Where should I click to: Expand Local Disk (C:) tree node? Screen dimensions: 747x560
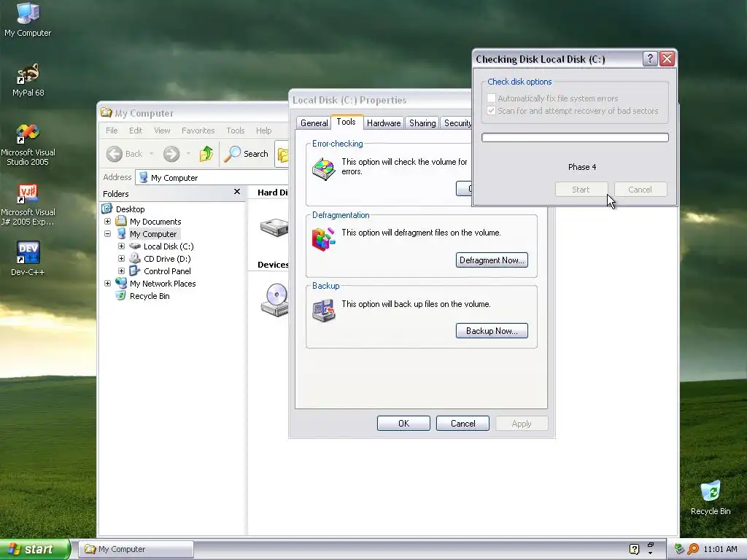[x=122, y=246]
